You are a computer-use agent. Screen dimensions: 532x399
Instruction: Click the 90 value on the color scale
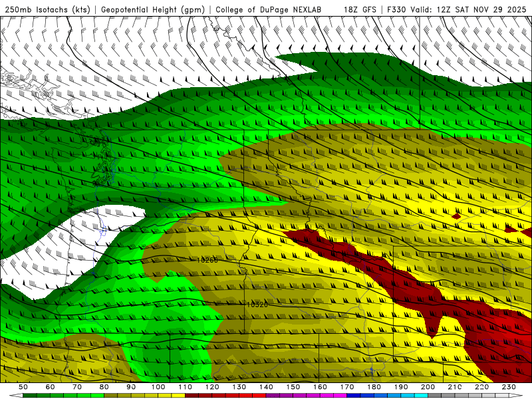[x=131, y=387]
